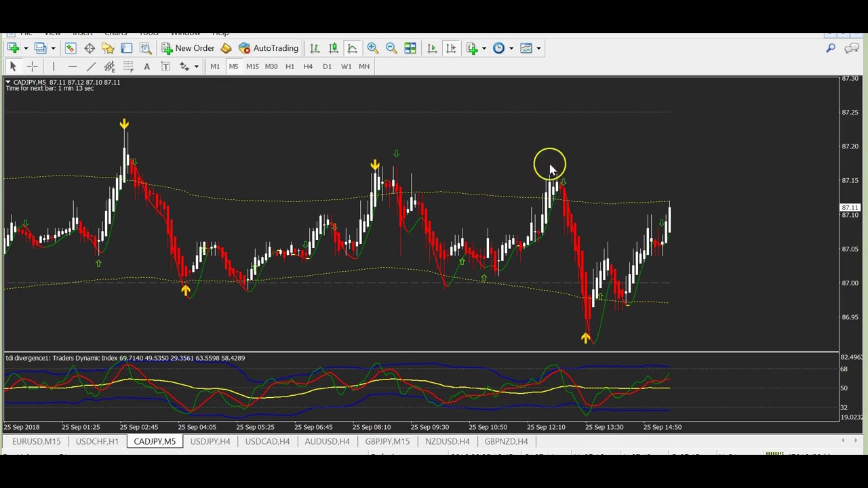
Task: Toggle chart auto scroll
Action: (x=432, y=48)
